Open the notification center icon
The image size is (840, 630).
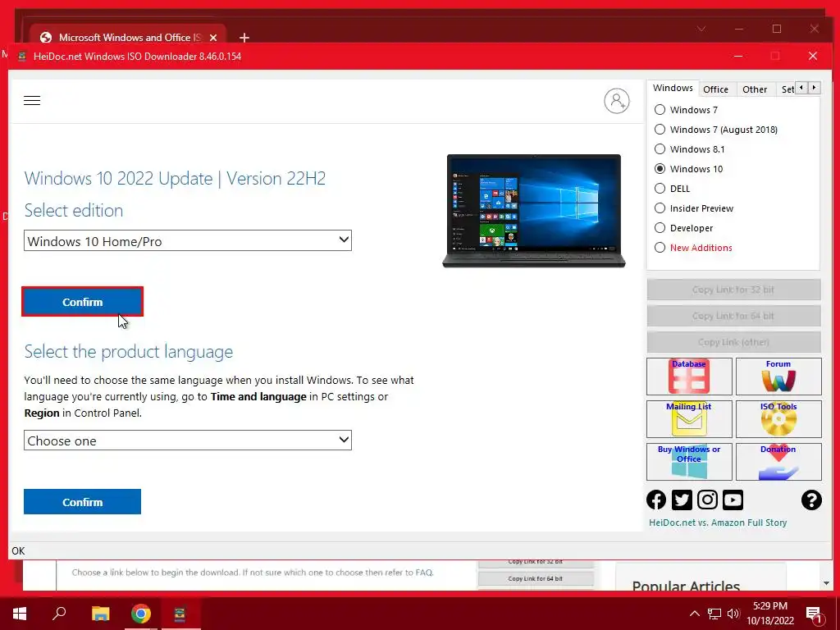(814, 614)
